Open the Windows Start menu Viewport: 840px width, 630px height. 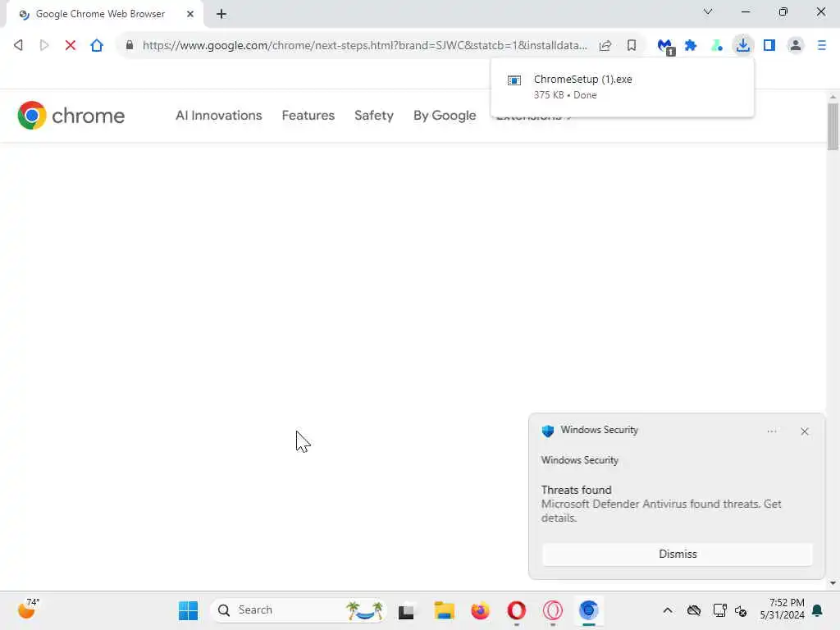click(x=188, y=610)
